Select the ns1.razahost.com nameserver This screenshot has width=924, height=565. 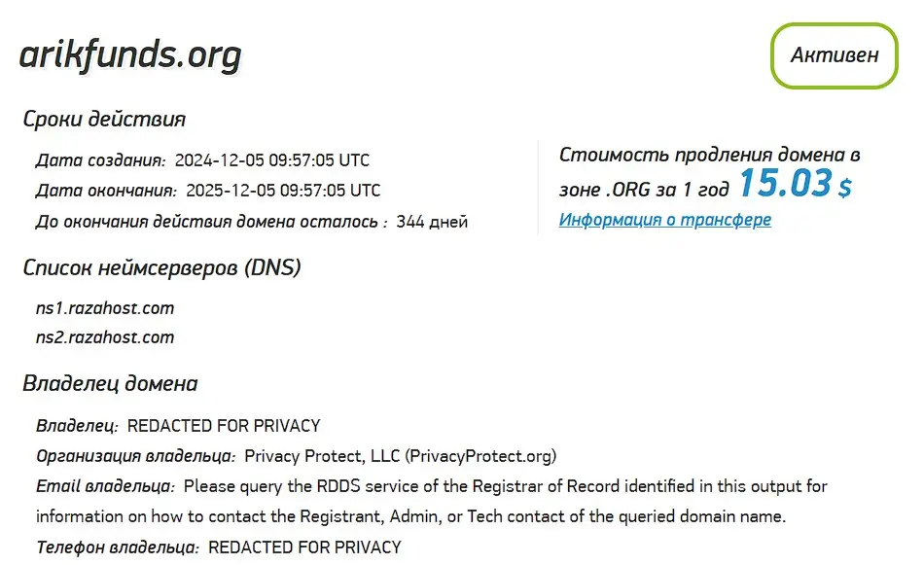[x=103, y=308]
